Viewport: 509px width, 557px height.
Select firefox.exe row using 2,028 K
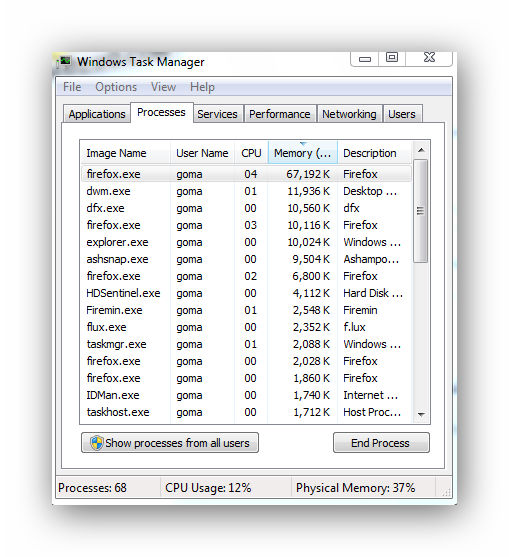click(246, 361)
